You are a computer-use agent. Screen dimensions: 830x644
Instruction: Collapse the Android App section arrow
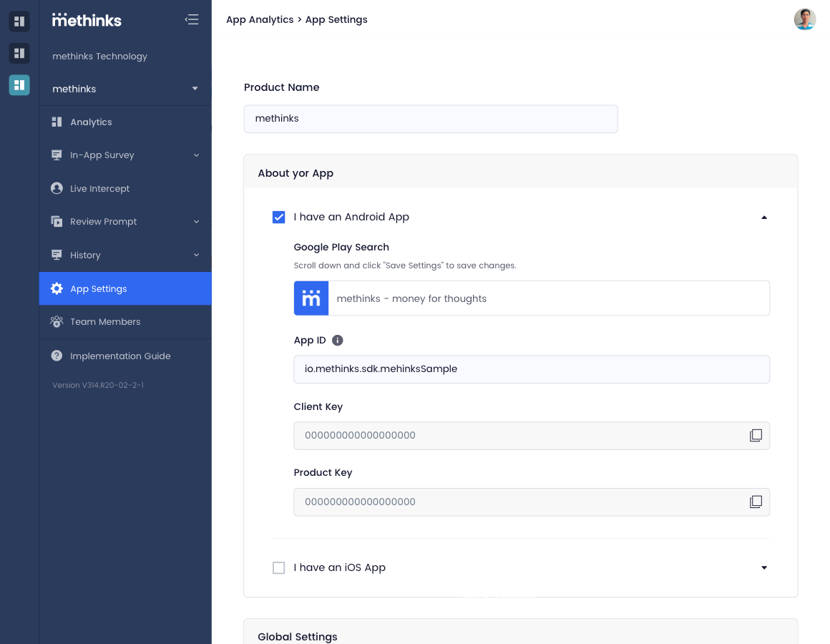click(x=764, y=218)
